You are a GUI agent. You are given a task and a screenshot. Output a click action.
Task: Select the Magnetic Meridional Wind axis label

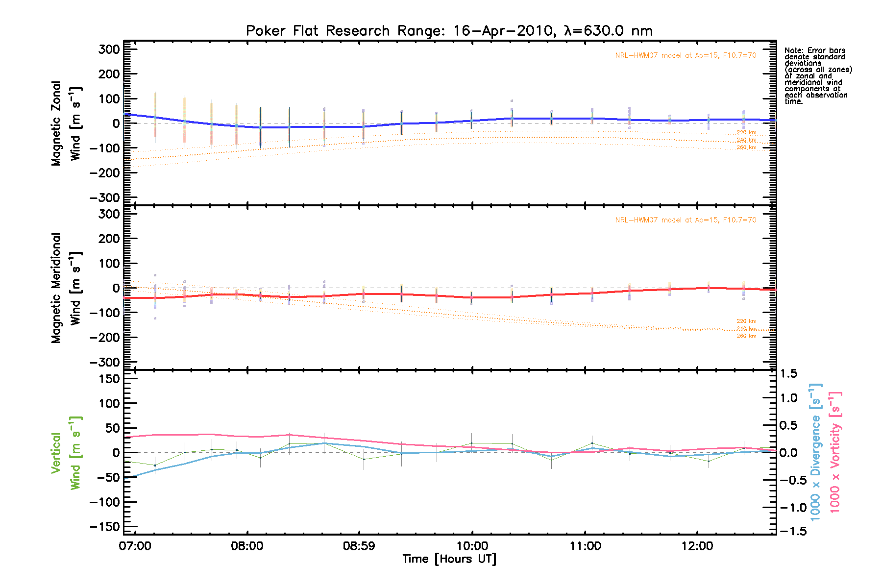click(66, 288)
